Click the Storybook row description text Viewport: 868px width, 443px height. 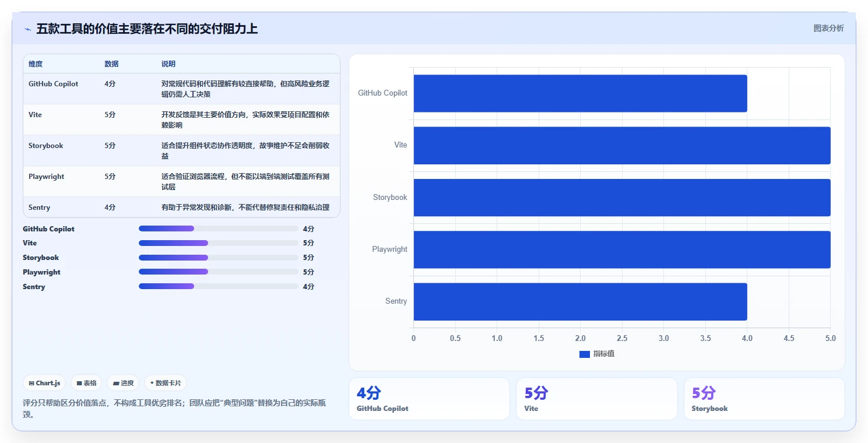tap(245, 151)
